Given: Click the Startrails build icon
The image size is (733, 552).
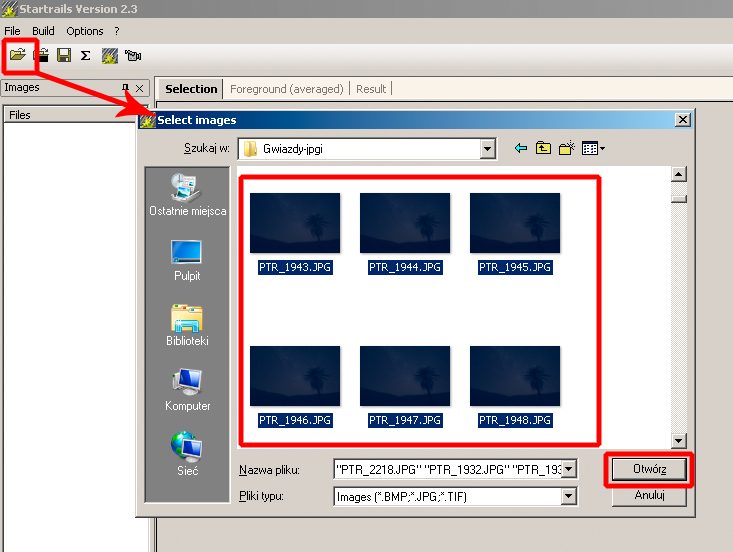Looking at the screenshot, I should (109, 56).
